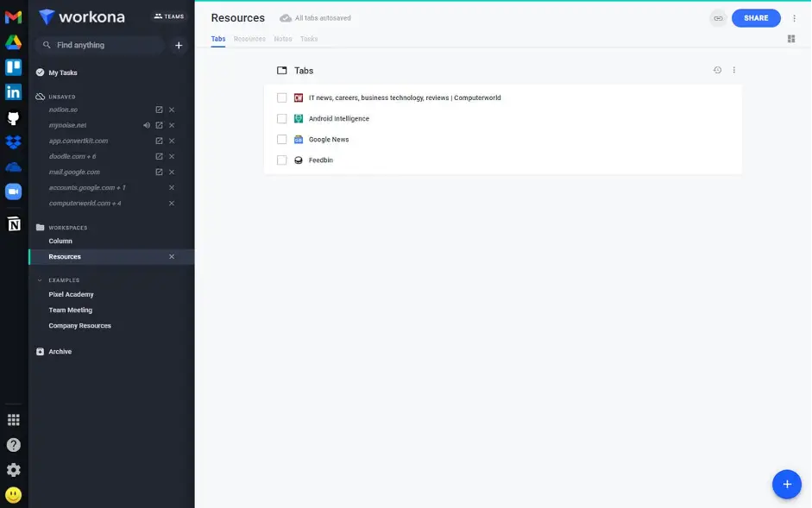Save mynoise.net window as workspace

159,125
